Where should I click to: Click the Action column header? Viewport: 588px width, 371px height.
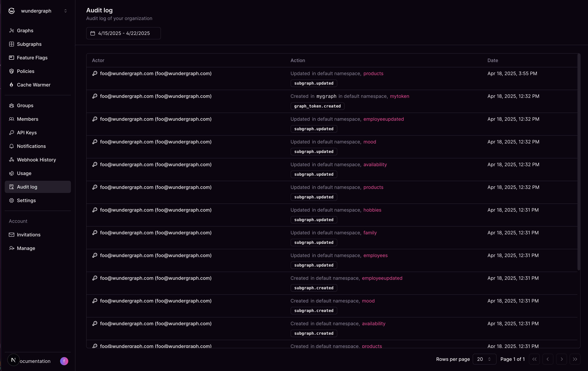click(298, 60)
